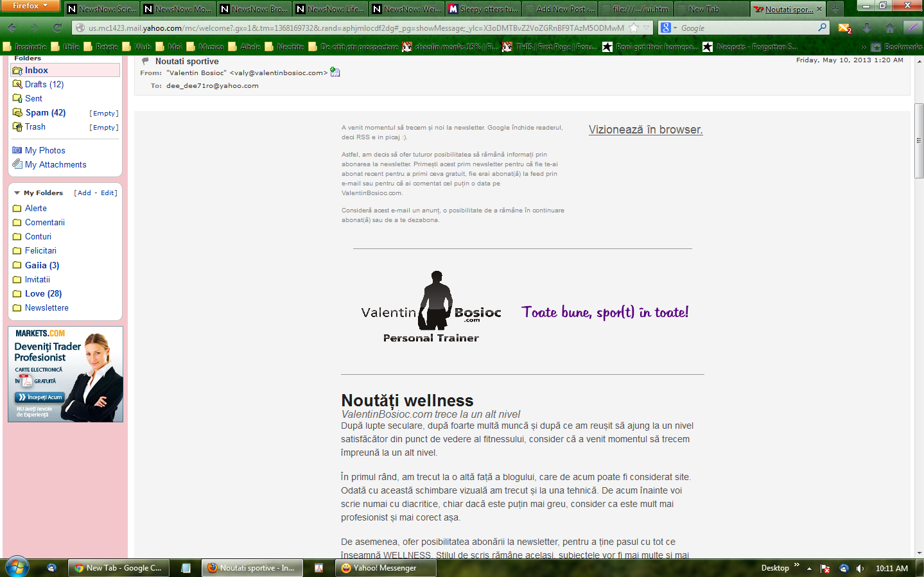Collapse the My Folders section triangle
Image resolution: width=924 pixels, height=577 pixels.
pyautogui.click(x=17, y=193)
